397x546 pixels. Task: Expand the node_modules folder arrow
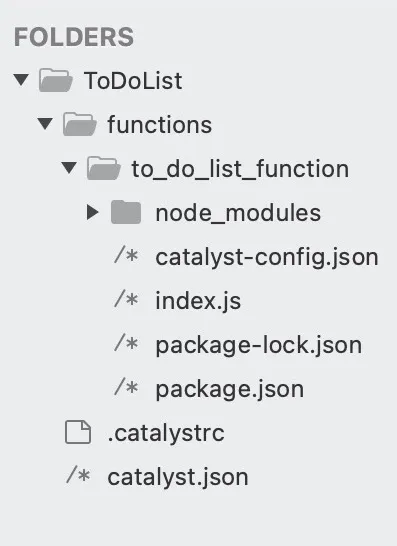93,212
